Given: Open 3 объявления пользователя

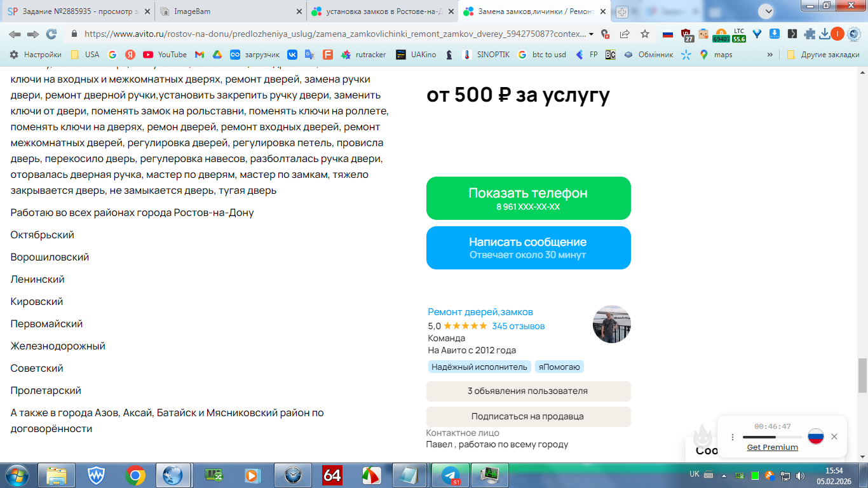Looking at the screenshot, I should point(529,391).
